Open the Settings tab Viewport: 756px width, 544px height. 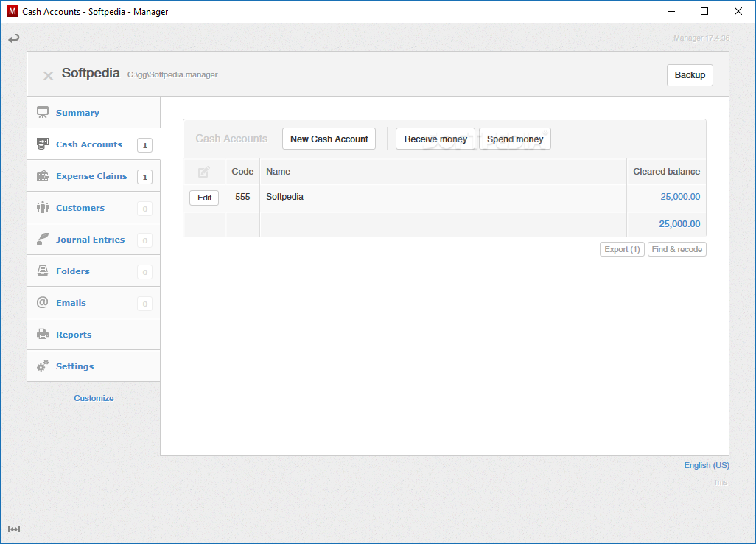click(x=94, y=366)
